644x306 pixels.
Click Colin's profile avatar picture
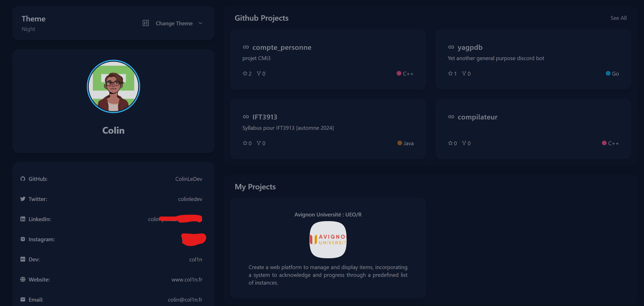click(x=113, y=86)
